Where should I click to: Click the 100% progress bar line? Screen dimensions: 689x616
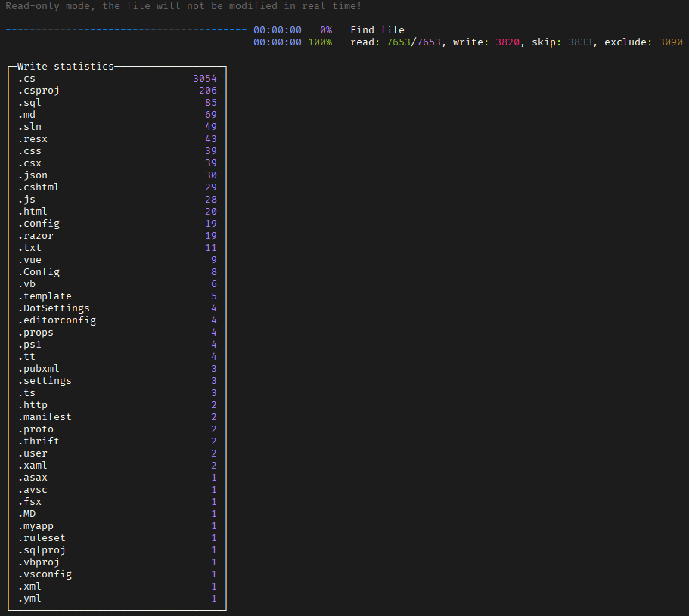[x=126, y=42]
